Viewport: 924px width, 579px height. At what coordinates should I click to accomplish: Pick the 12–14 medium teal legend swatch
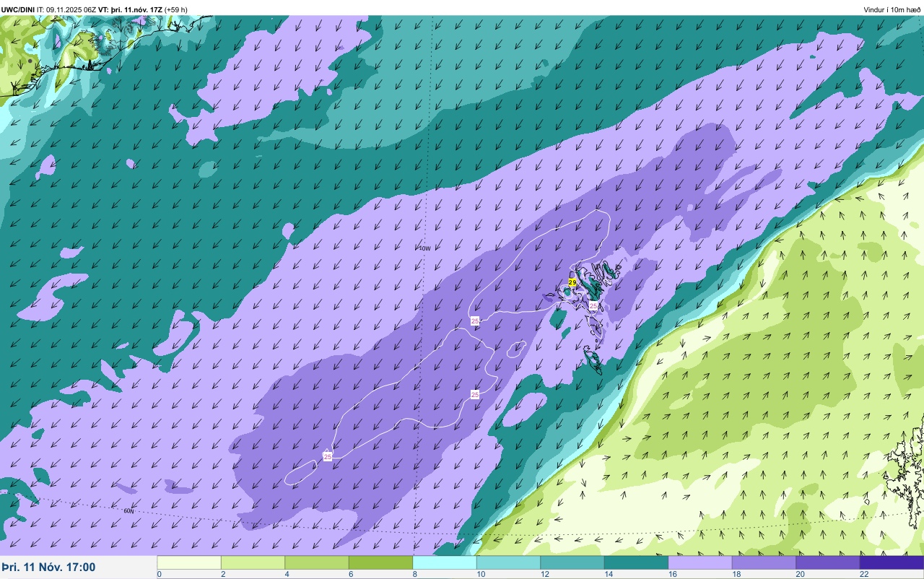coord(572,562)
